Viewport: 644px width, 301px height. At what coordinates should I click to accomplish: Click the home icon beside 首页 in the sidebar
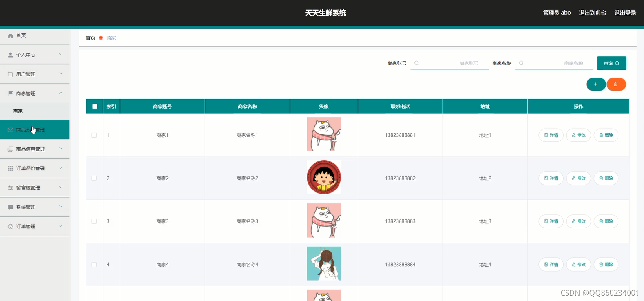(11, 36)
